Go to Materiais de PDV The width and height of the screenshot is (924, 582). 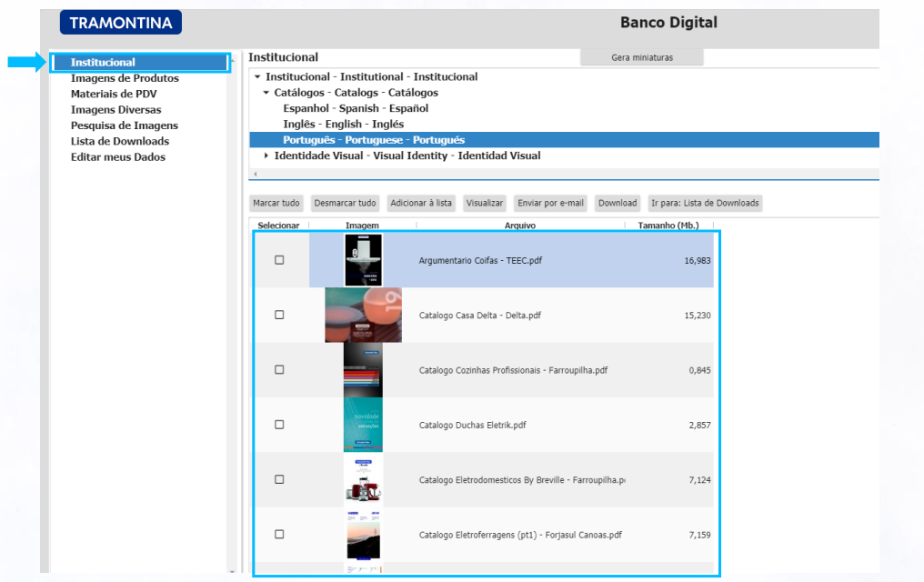[114, 95]
